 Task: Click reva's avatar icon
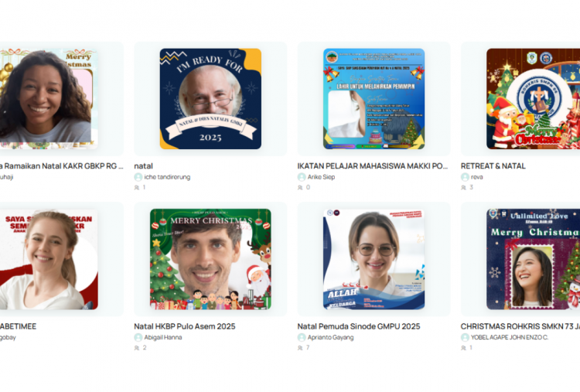(465, 177)
